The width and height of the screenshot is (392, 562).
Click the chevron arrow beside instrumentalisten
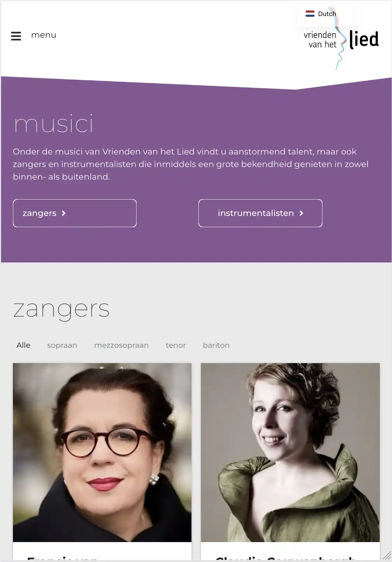(x=301, y=213)
